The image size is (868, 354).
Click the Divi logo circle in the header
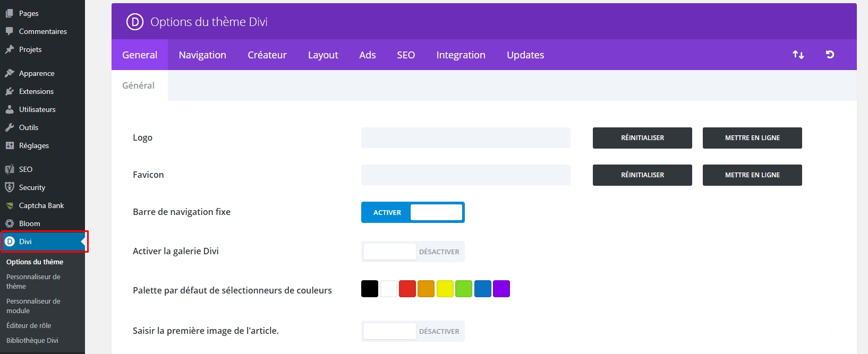pos(135,22)
